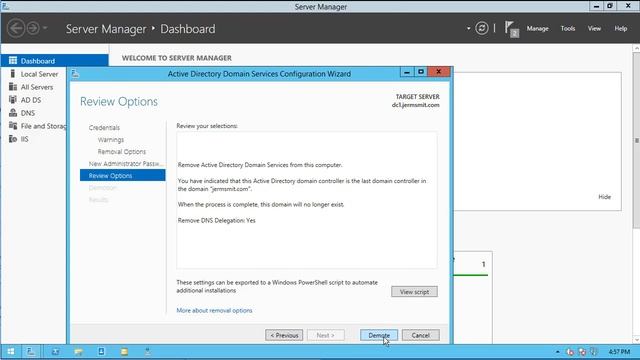
Task: Click the Windows Start button
Action: click(11, 351)
